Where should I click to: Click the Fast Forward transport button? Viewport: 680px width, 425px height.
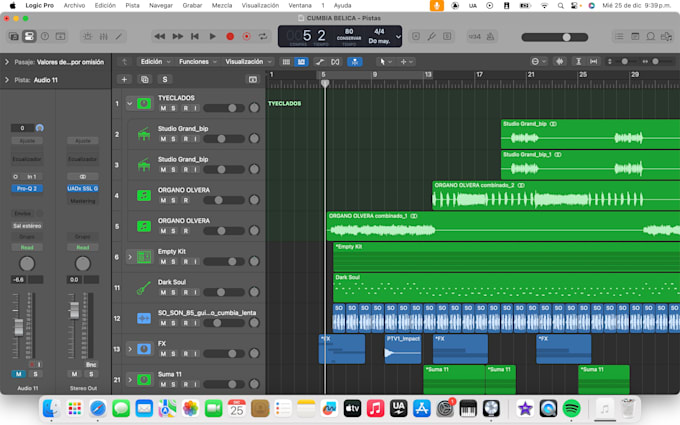(177, 36)
